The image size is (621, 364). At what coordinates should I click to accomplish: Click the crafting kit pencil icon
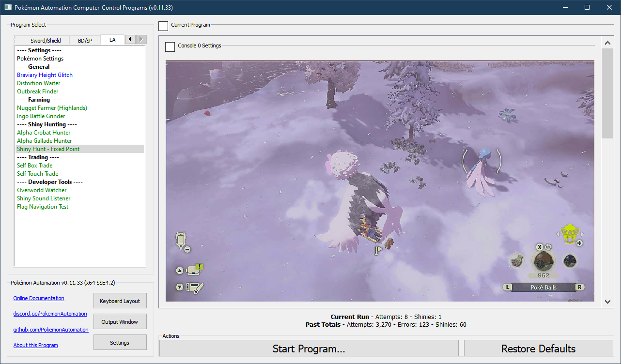tap(196, 287)
